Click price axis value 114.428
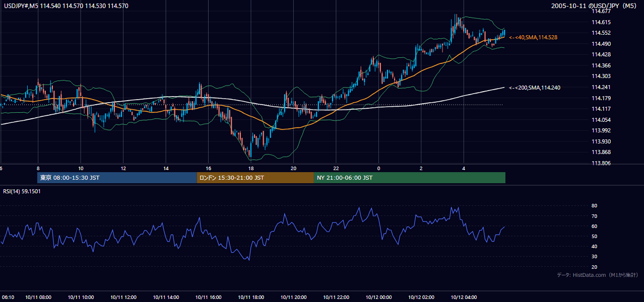This screenshot has width=644, height=302. [601, 54]
